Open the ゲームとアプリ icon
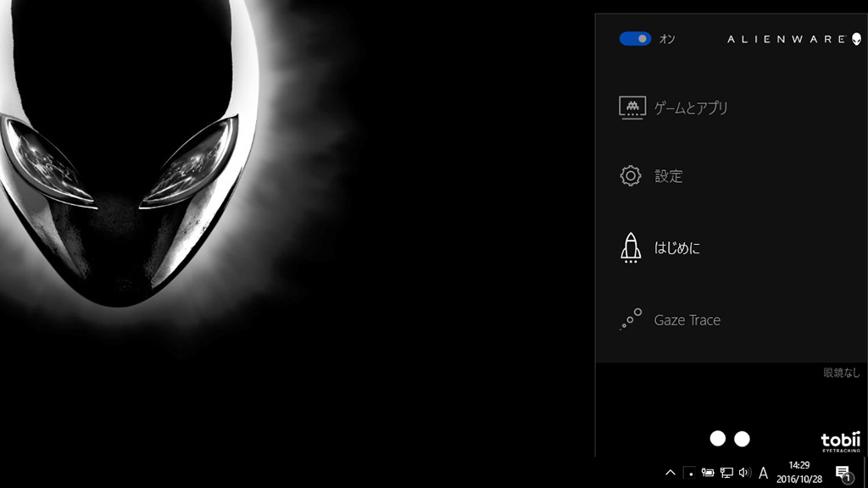Image resolution: width=868 pixels, height=488 pixels. point(632,108)
